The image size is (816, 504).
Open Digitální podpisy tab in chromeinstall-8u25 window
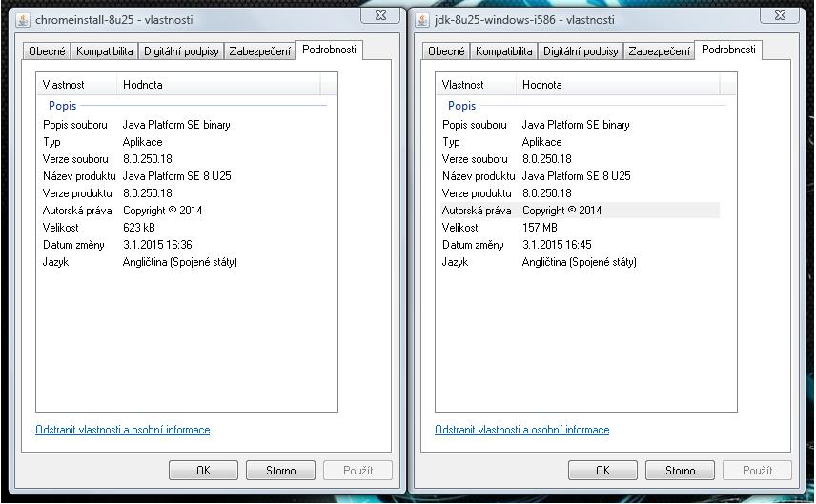(x=181, y=51)
